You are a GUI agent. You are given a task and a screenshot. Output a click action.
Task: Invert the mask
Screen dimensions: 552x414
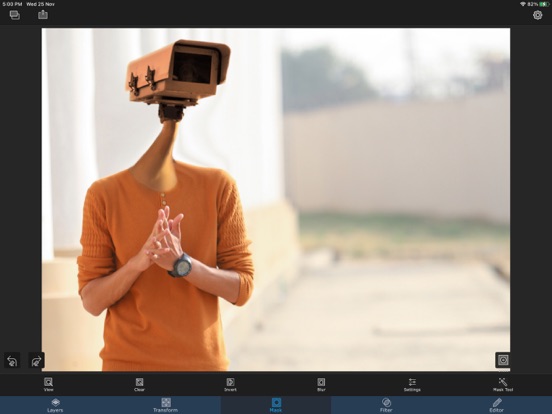[x=230, y=384]
